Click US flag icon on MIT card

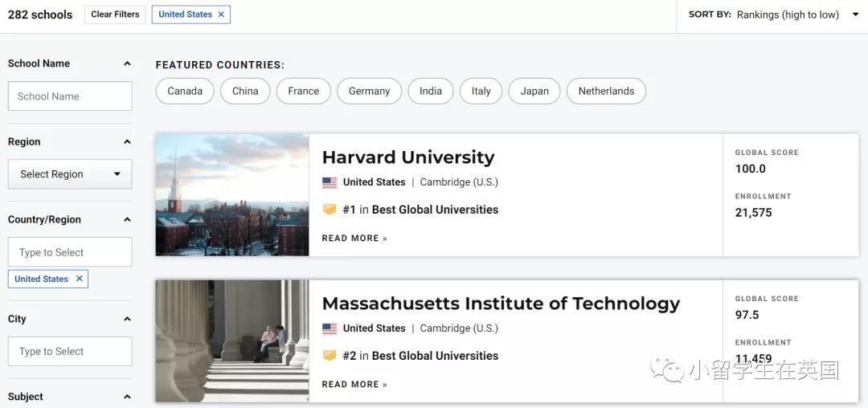coord(330,328)
